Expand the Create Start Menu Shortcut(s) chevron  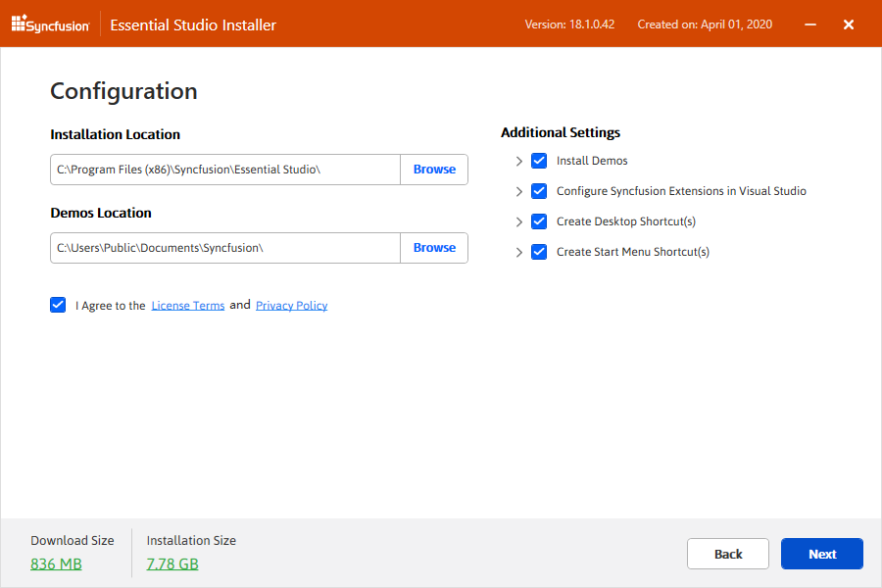click(518, 253)
